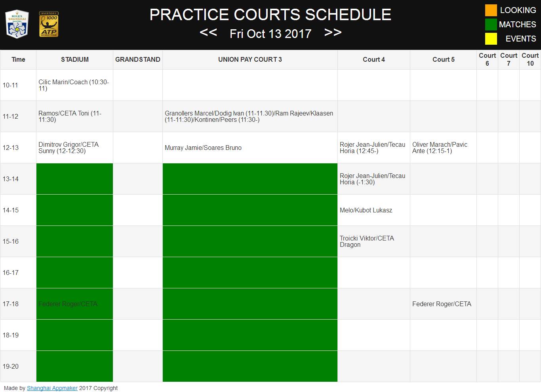Viewport: 541px width, 392px height.
Task: Click the 16-17 time row label
Action: [11, 273]
